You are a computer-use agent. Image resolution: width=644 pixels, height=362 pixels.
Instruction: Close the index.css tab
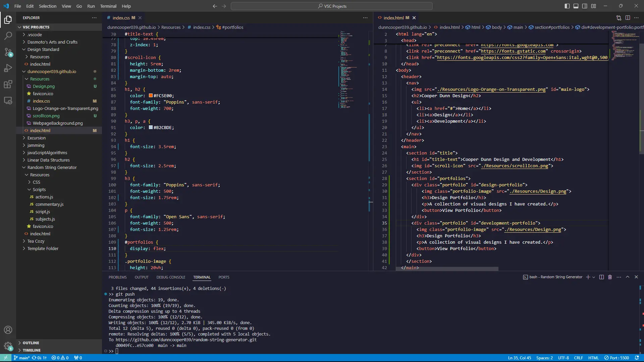point(140,18)
